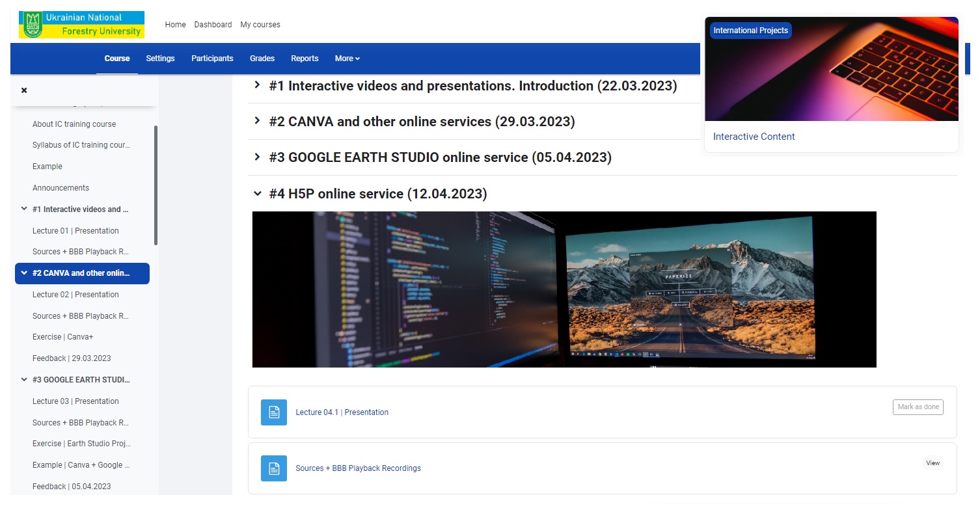
Task: Go to the Home page
Action: [x=175, y=25]
